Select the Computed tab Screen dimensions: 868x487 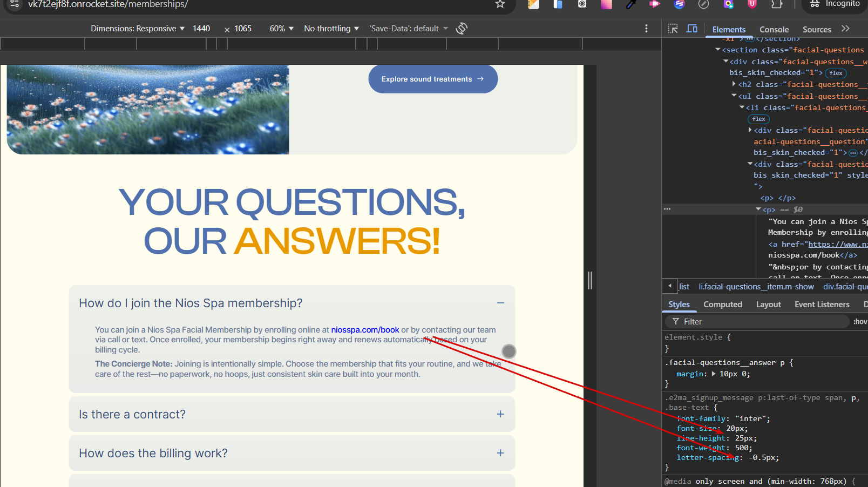[x=723, y=305]
